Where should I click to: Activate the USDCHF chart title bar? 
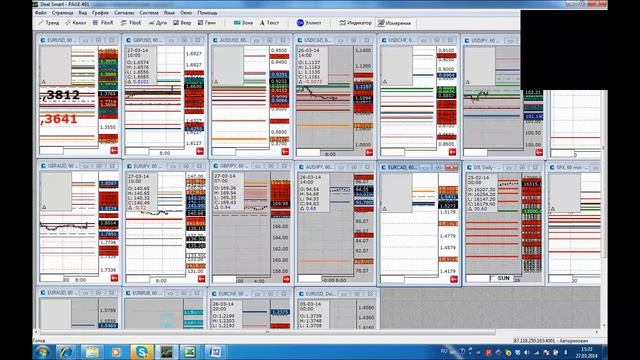tap(418, 40)
